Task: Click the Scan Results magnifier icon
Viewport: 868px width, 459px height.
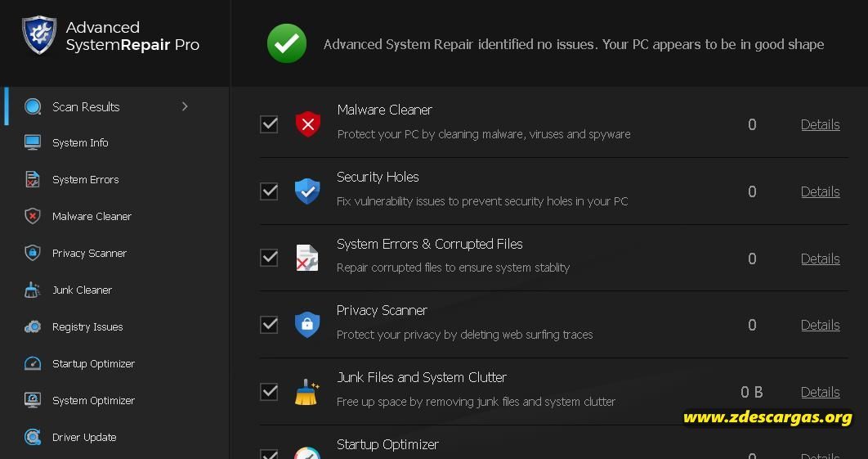Action: click(33, 106)
